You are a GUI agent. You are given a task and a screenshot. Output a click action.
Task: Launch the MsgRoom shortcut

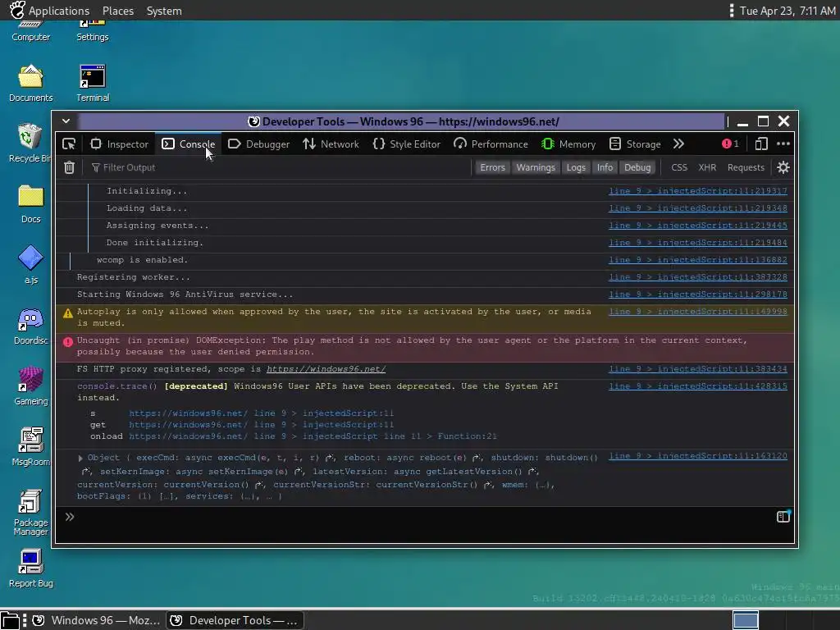coord(30,447)
